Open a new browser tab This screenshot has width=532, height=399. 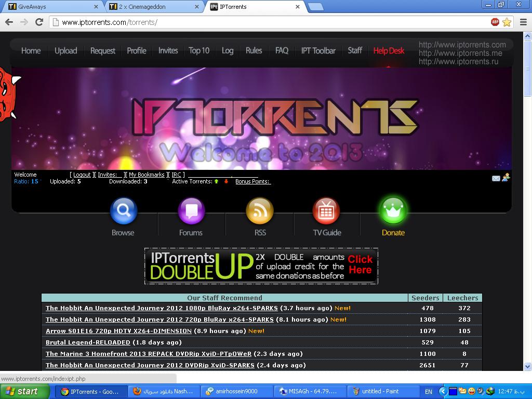(x=316, y=7)
